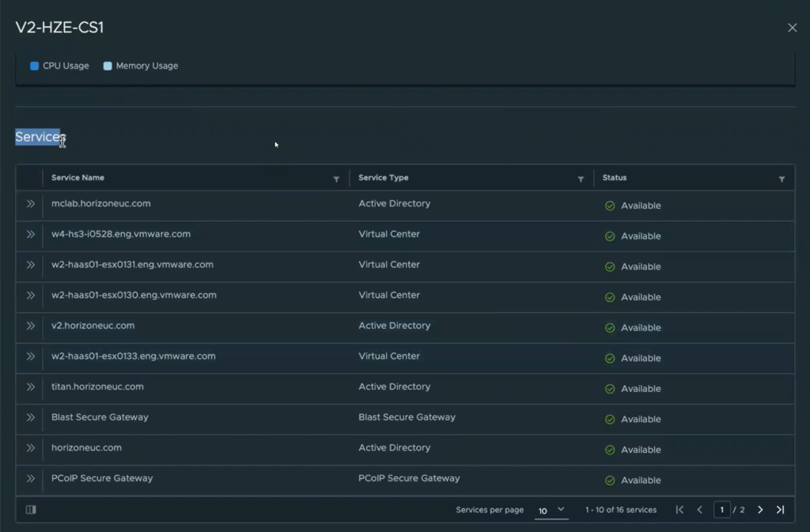
Task: Sort by Service Name column header
Action: click(78, 178)
